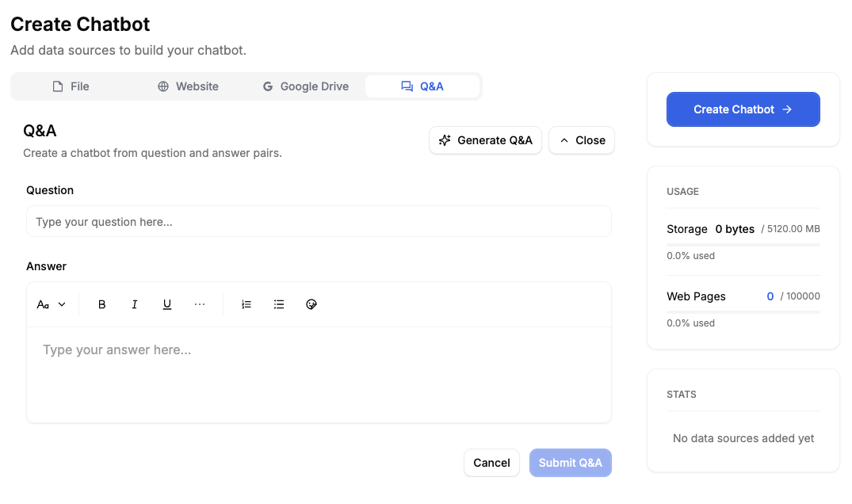Toggle underline formatting in the answer editor
852x504 pixels.
pos(166,304)
